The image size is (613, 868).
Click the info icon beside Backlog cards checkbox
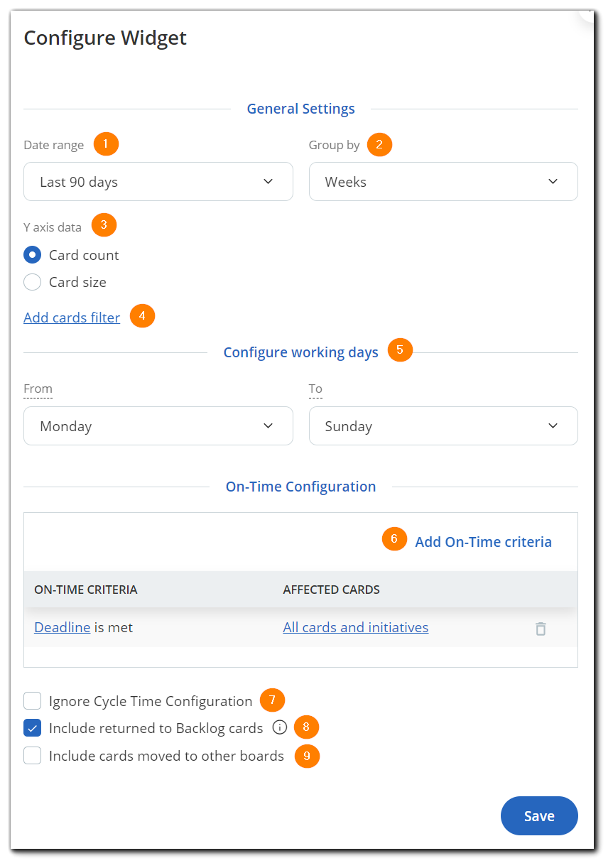tap(279, 727)
